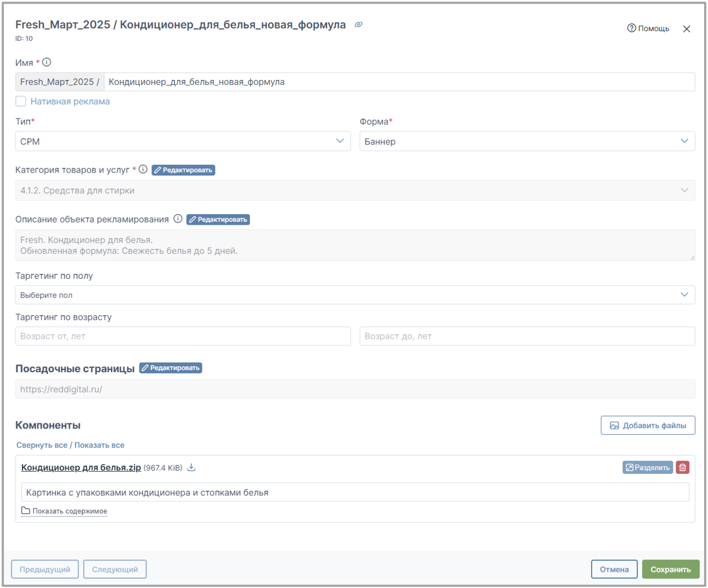Viewport: 708px width, 588px height.
Task: Click Отмена button
Action: (x=614, y=570)
